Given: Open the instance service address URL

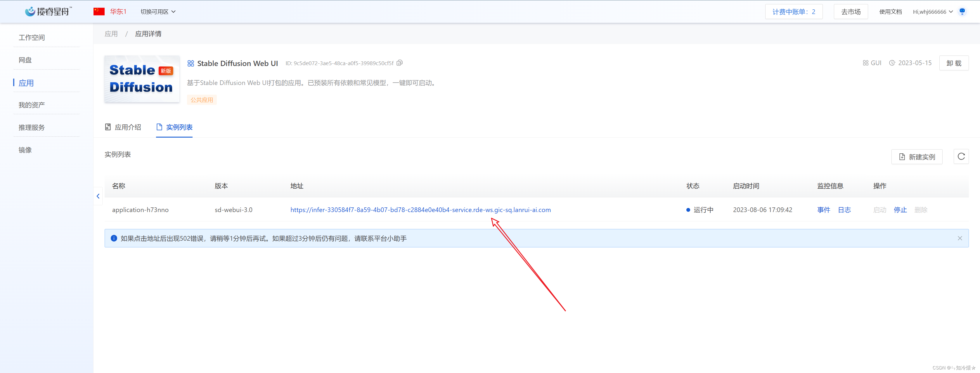Looking at the screenshot, I should (x=420, y=209).
